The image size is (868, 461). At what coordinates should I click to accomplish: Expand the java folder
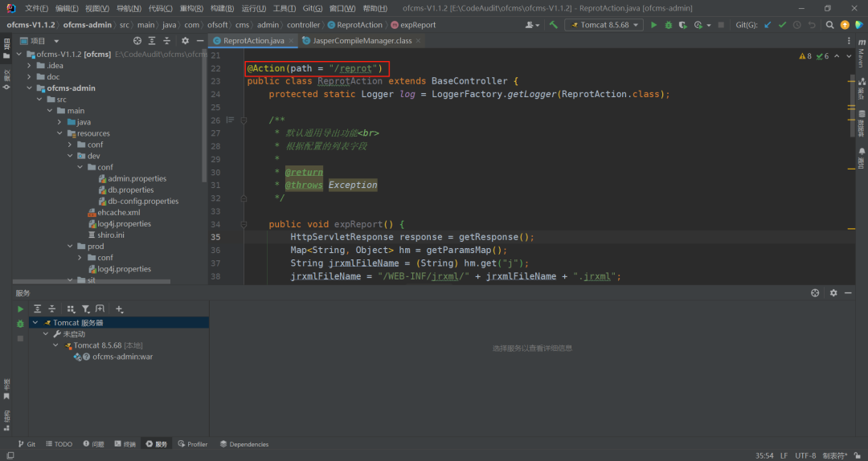pos(59,122)
